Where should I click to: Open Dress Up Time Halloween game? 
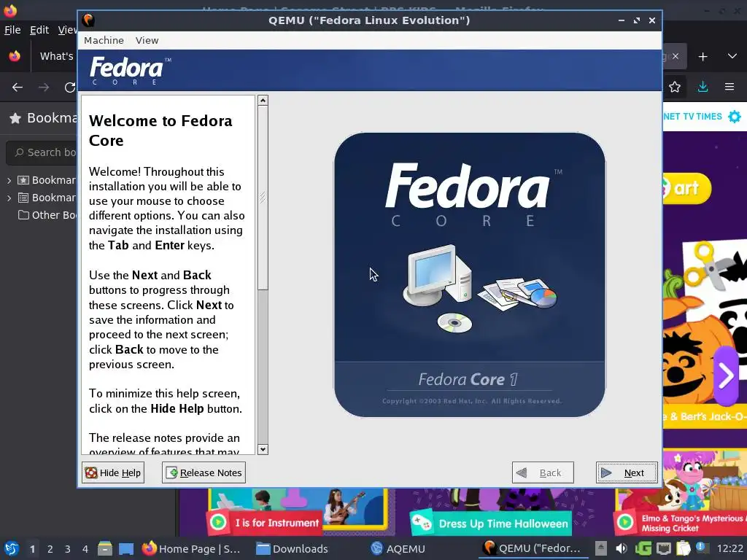[x=491, y=524]
